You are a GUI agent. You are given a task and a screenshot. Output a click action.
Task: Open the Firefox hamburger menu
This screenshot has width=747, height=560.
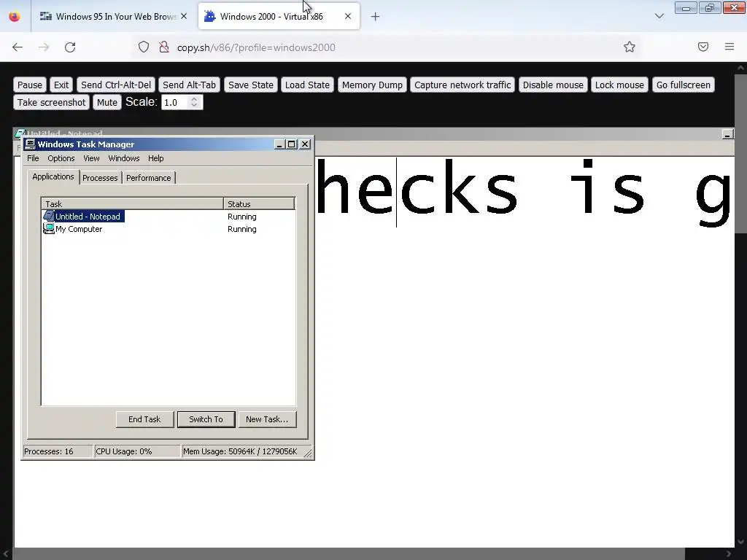coord(729,47)
